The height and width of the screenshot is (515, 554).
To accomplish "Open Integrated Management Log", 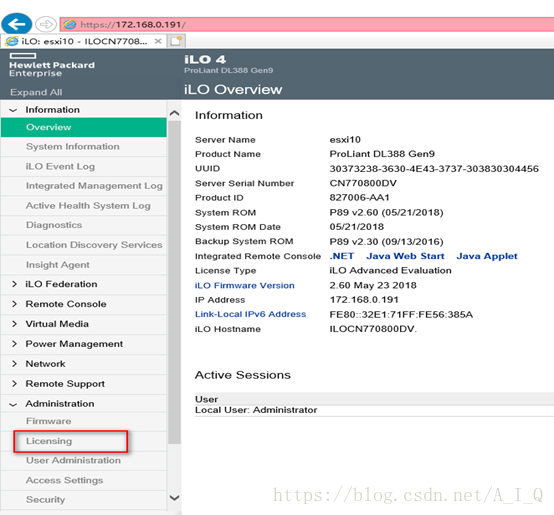I will 84,186.
